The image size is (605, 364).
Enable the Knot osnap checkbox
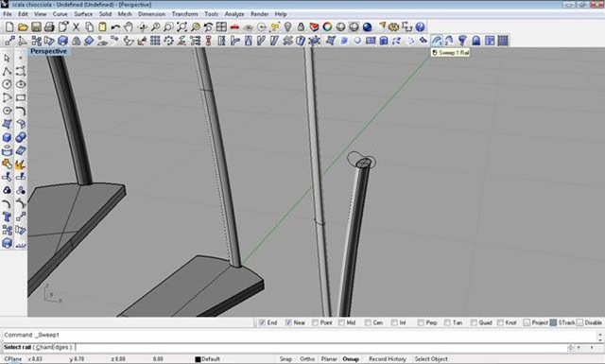pyautogui.click(x=500, y=322)
